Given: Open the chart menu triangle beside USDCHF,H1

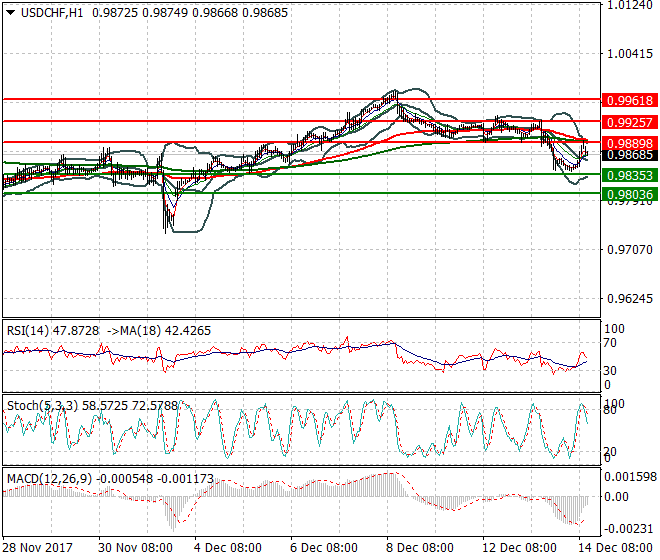Looking at the screenshot, I should coord(11,13).
